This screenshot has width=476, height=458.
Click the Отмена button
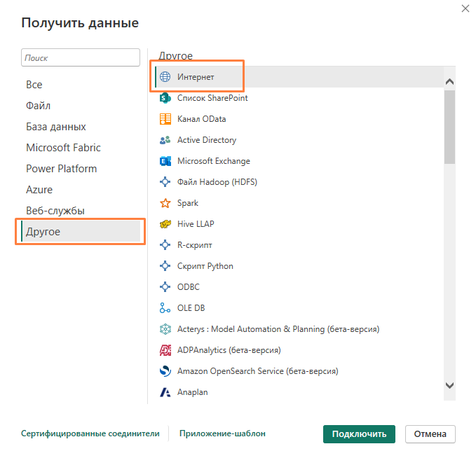[430, 434]
